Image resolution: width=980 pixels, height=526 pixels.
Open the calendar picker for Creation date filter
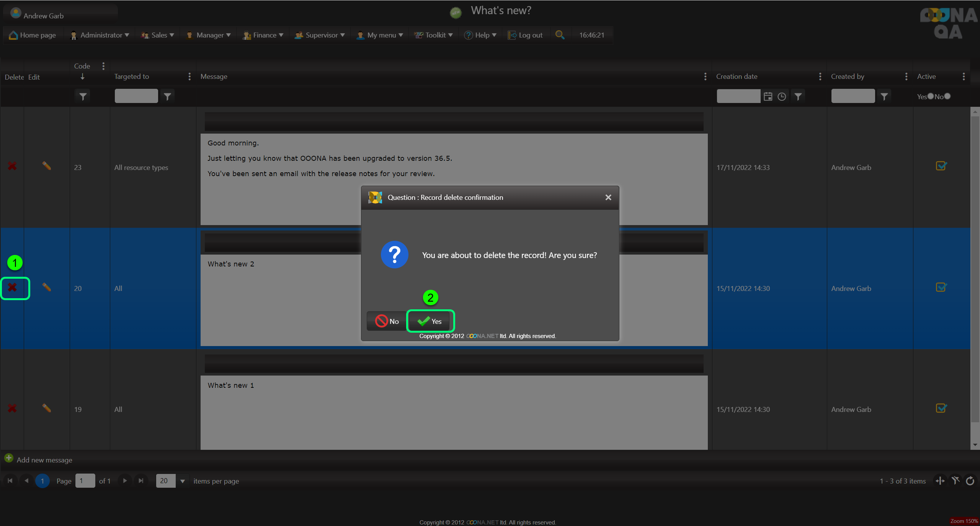768,96
